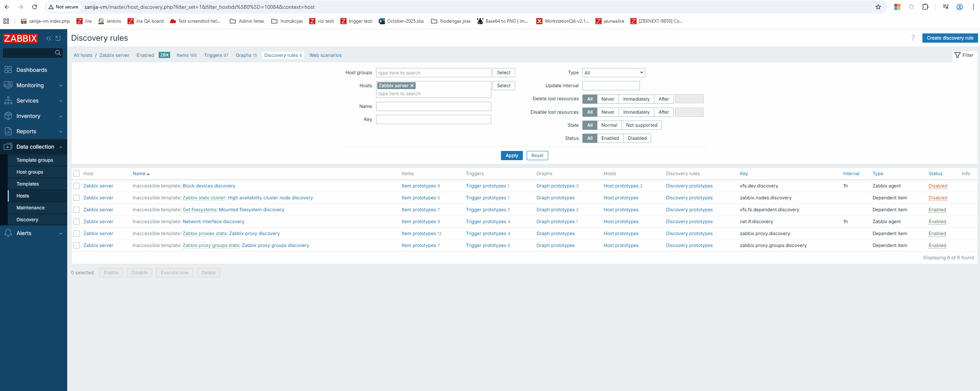Click the magnifier icon in sidebar search
The width and height of the screenshot is (980, 391).
(x=58, y=53)
